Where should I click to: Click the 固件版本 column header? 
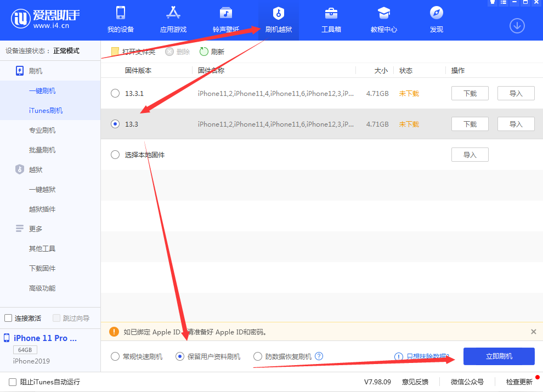pos(138,71)
